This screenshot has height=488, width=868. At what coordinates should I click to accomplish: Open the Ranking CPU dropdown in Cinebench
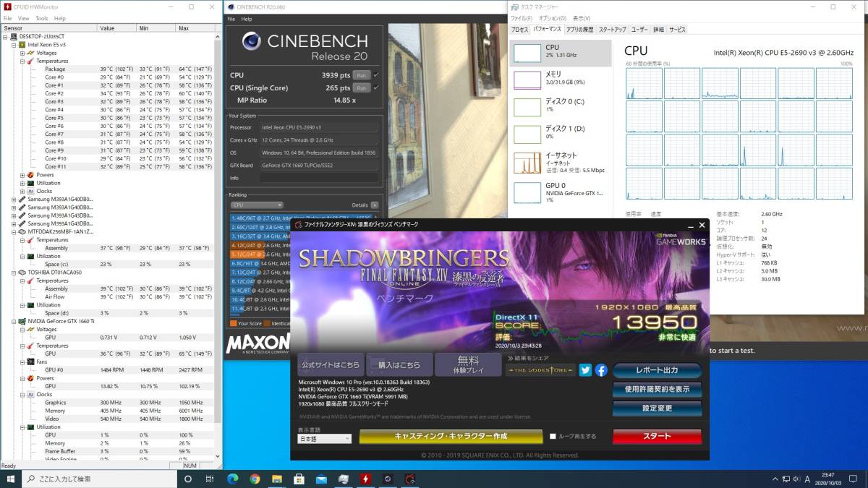[257, 205]
